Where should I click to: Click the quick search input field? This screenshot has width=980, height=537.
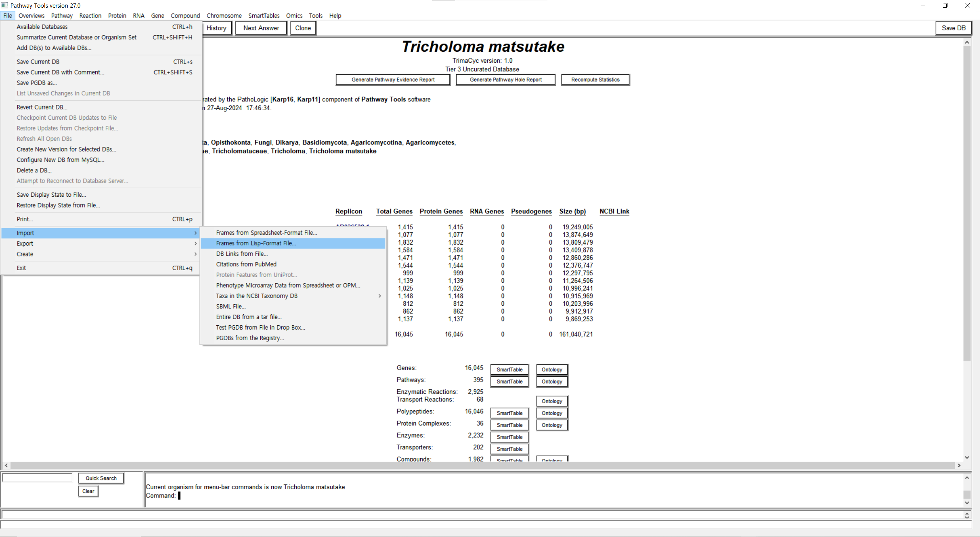tap(37, 478)
